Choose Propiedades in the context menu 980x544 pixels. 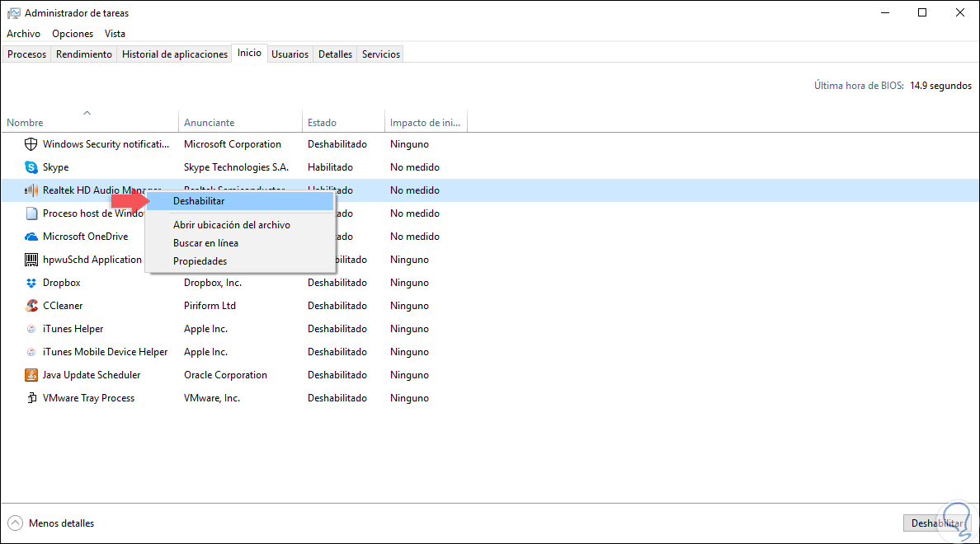pos(240,261)
